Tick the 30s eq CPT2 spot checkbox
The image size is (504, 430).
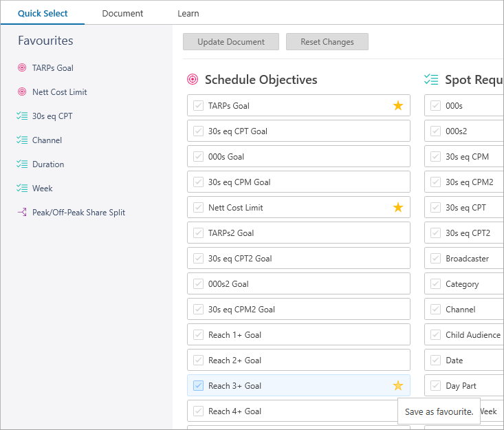coord(435,233)
